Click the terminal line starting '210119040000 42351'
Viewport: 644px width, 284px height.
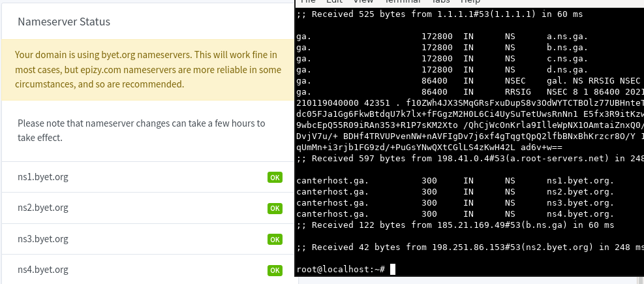click(x=470, y=103)
